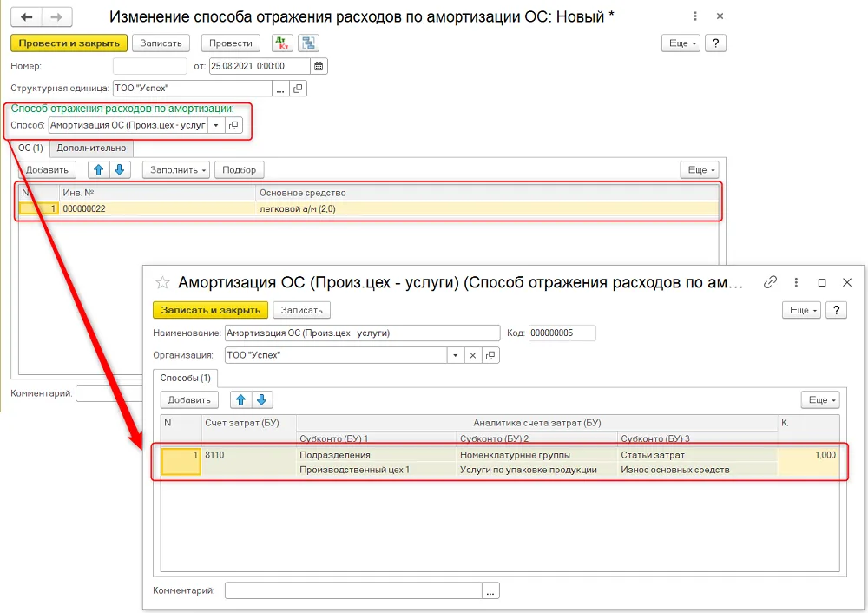This screenshot has width=868, height=613.
Task: Open Организация value in the front form
Action: point(490,355)
